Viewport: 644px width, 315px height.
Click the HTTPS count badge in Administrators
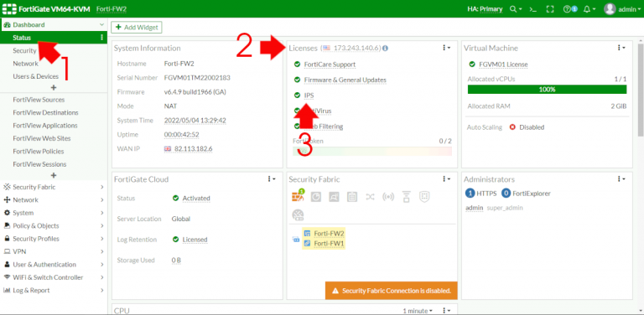[470, 194]
